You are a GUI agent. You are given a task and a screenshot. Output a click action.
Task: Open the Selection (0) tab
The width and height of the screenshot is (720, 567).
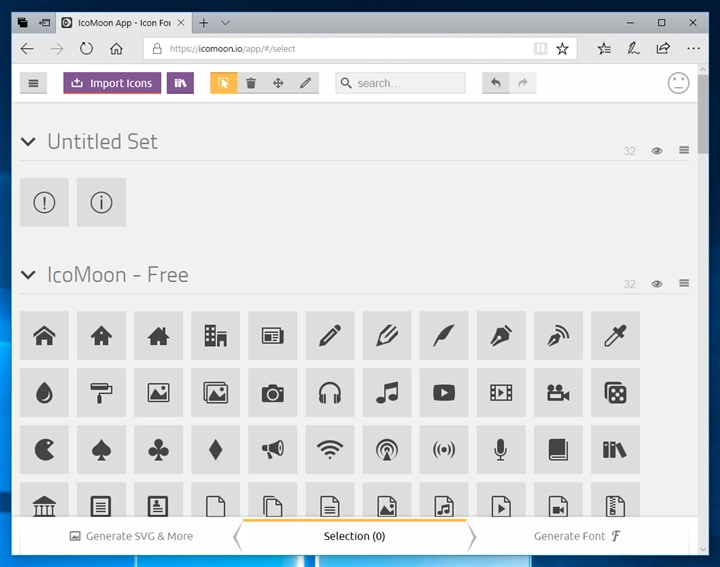click(x=354, y=536)
